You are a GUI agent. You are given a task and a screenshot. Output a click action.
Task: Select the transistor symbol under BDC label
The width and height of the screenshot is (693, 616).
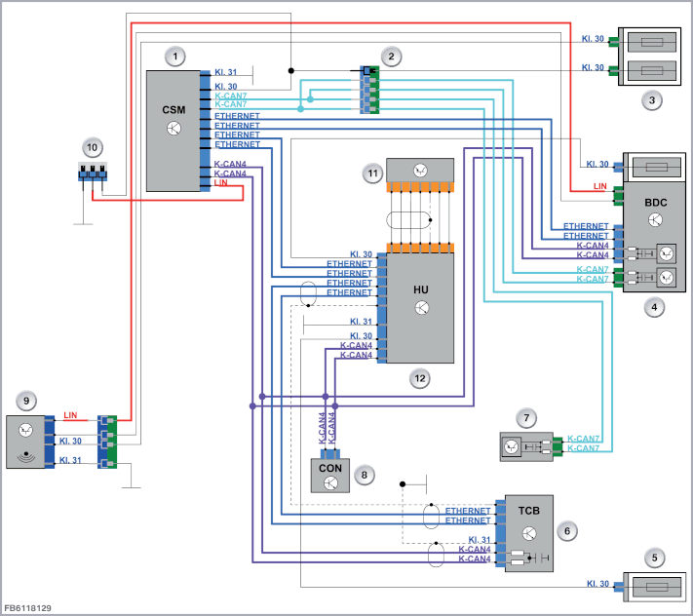point(655,219)
